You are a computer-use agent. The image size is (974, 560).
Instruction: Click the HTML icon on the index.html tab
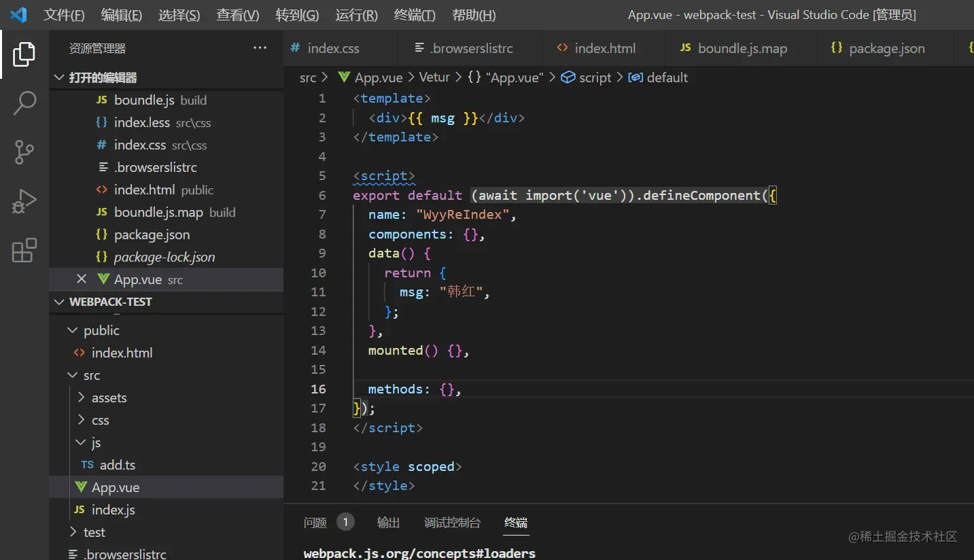562,48
